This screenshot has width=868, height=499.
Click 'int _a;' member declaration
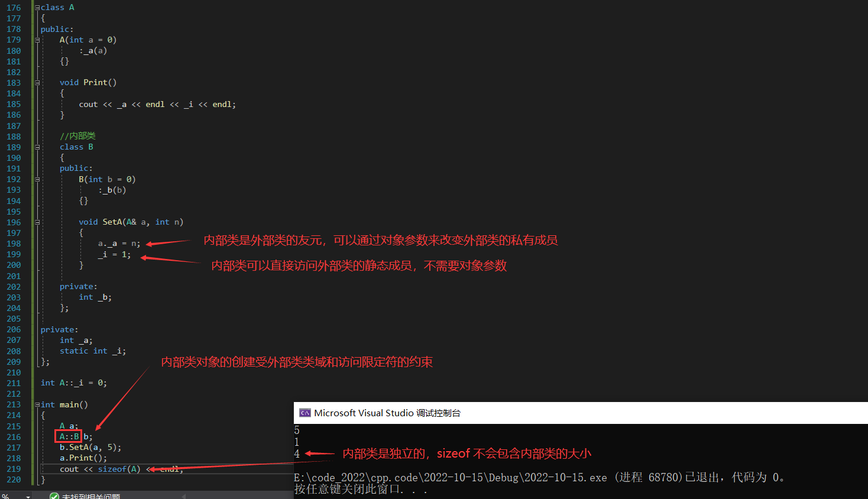coord(76,341)
